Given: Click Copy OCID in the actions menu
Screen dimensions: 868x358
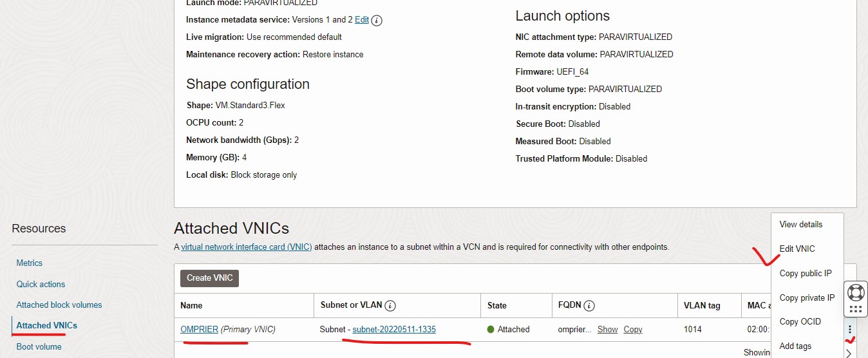Looking at the screenshot, I should pyautogui.click(x=800, y=322).
